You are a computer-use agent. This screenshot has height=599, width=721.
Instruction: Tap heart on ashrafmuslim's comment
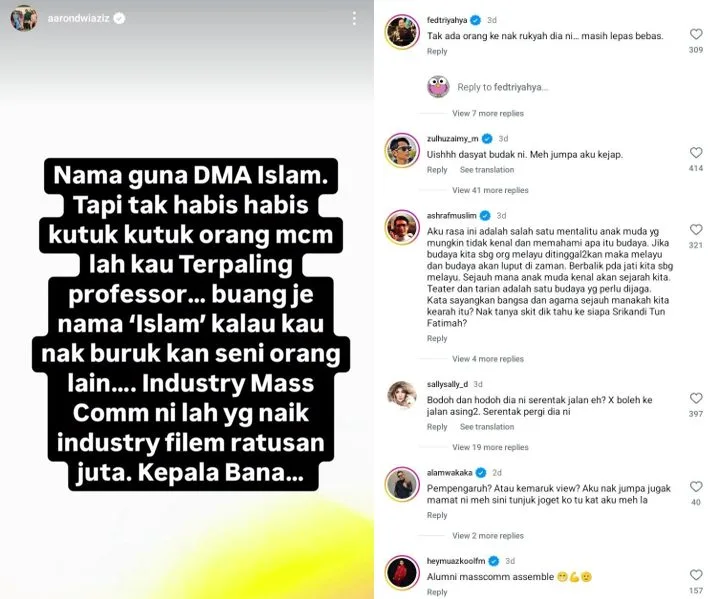click(696, 229)
